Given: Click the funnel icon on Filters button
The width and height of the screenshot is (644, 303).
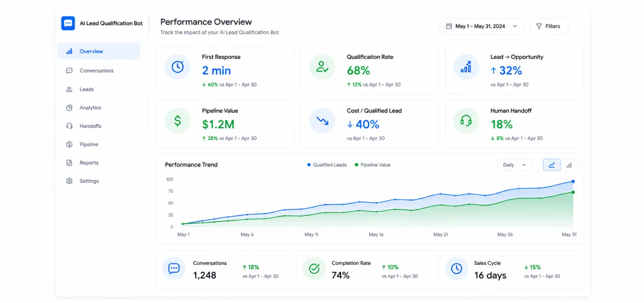Looking at the screenshot, I should pyautogui.click(x=539, y=26).
